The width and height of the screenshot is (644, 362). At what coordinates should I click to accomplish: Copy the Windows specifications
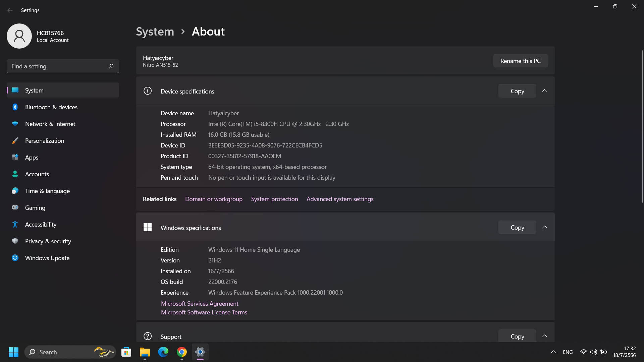tap(517, 227)
